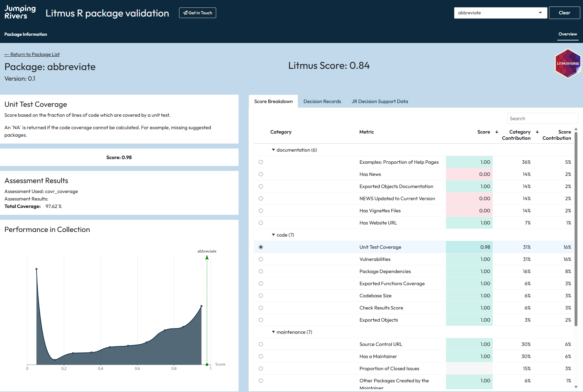Select the Score Breakdown tab

tap(273, 102)
